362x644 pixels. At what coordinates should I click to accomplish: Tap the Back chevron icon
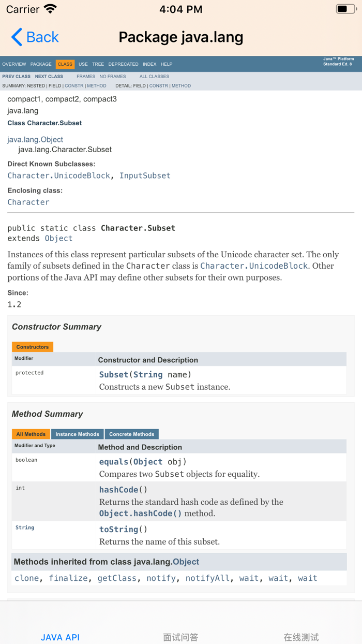[17, 37]
